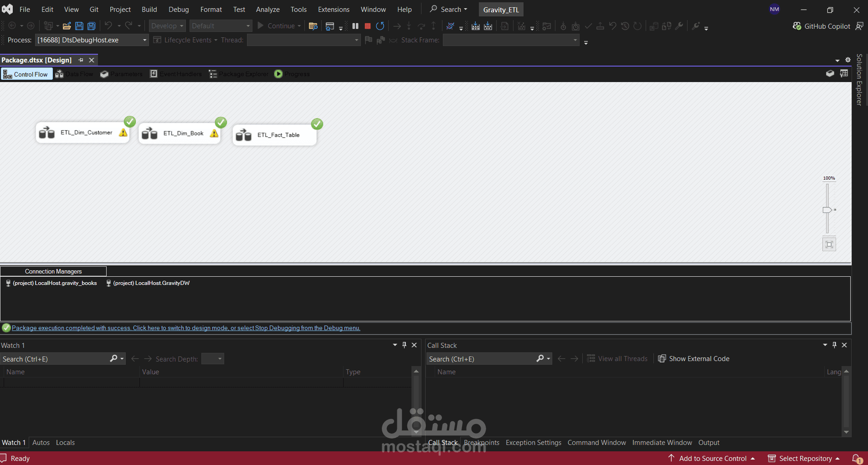The image size is (868, 465).
Task: Open the Process dropdown showing DtsDebugHost.exe
Action: (92, 40)
